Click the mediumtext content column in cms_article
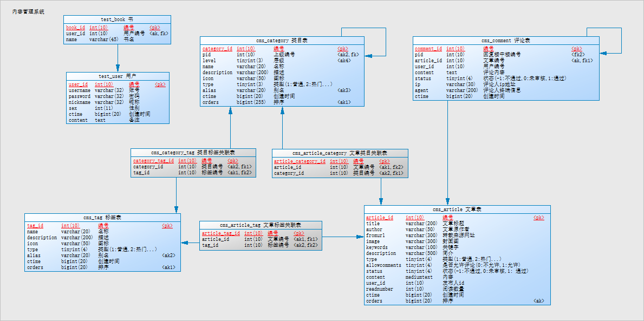Viewport: 644px width, 321px height. click(457, 277)
